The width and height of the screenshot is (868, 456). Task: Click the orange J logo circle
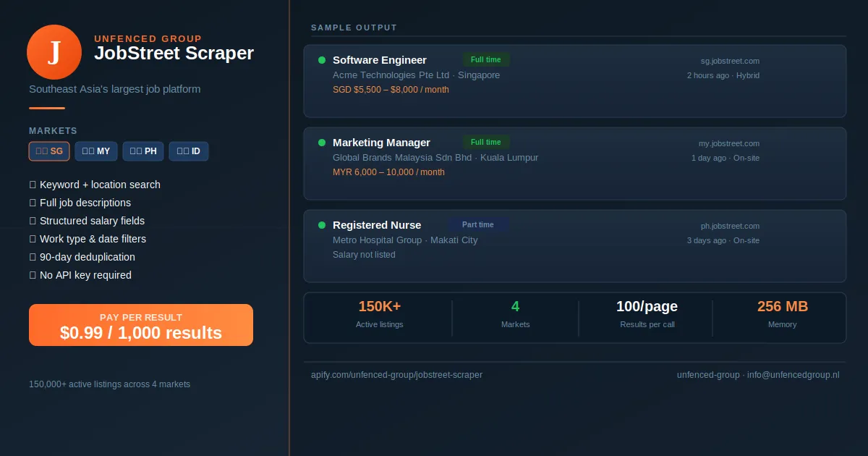coord(54,52)
